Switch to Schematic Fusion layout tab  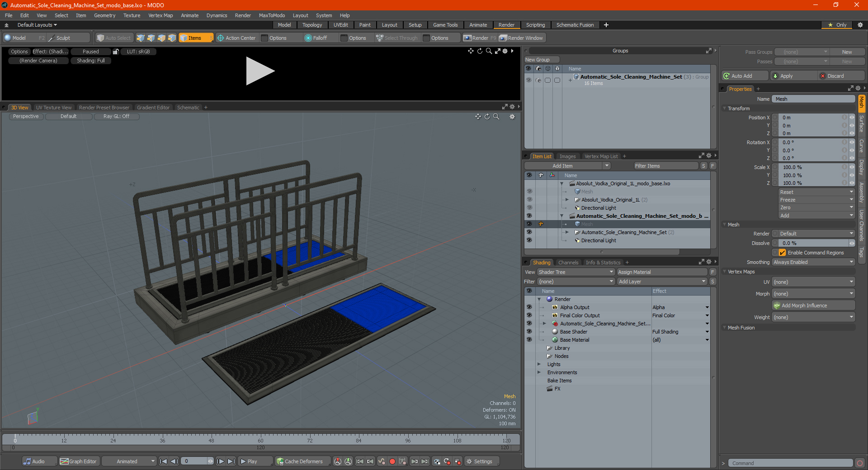tap(575, 25)
